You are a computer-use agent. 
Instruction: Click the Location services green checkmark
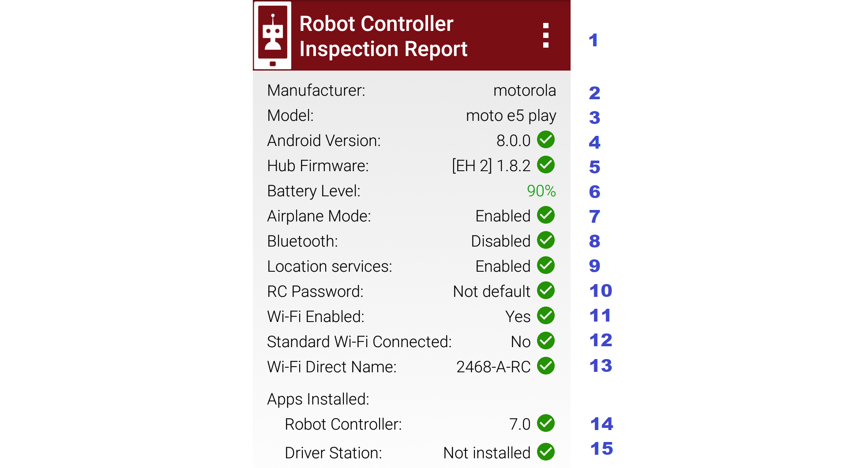click(x=546, y=266)
